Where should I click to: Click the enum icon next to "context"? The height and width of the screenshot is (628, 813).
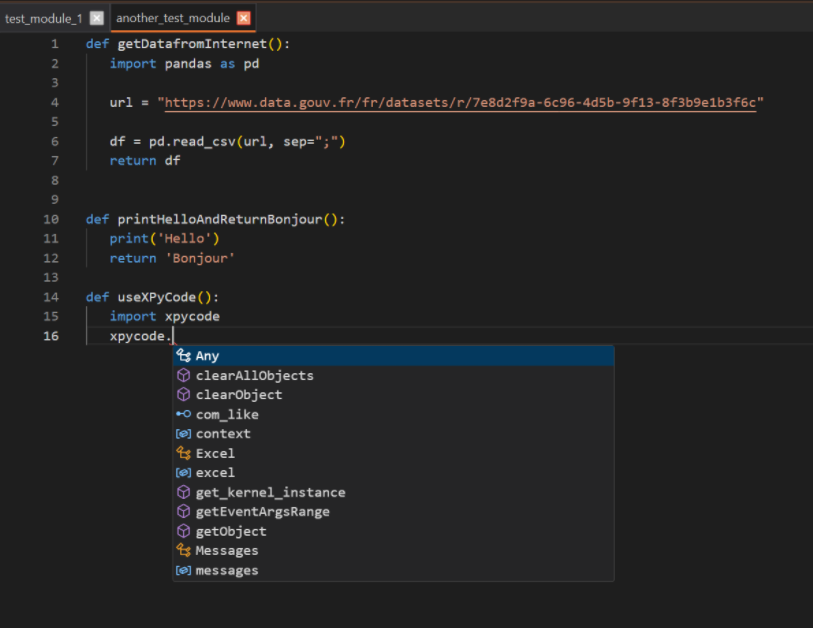pyautogui.click(x=182, y=433)
